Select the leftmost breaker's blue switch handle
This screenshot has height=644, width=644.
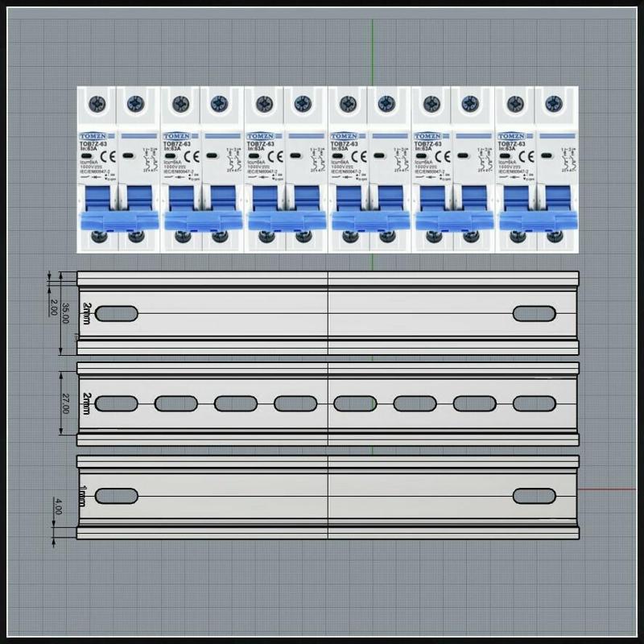(120, 221)
